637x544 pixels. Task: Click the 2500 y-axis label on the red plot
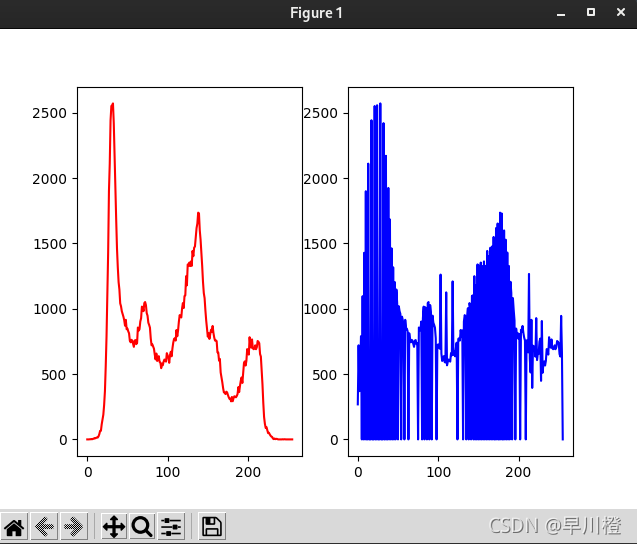tap(49, 113)
